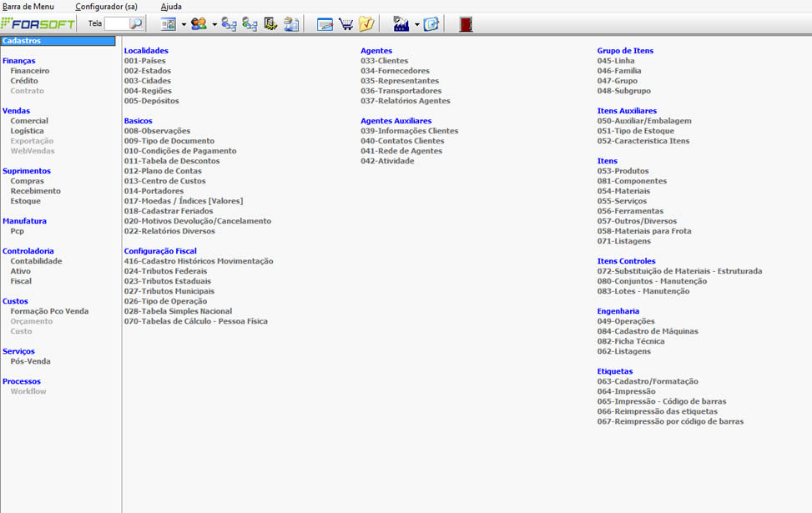Screen dimensions: 812x513
Task: Open 017-Moedas / Índices [Valores]
Action: click(x=184, y=201)
